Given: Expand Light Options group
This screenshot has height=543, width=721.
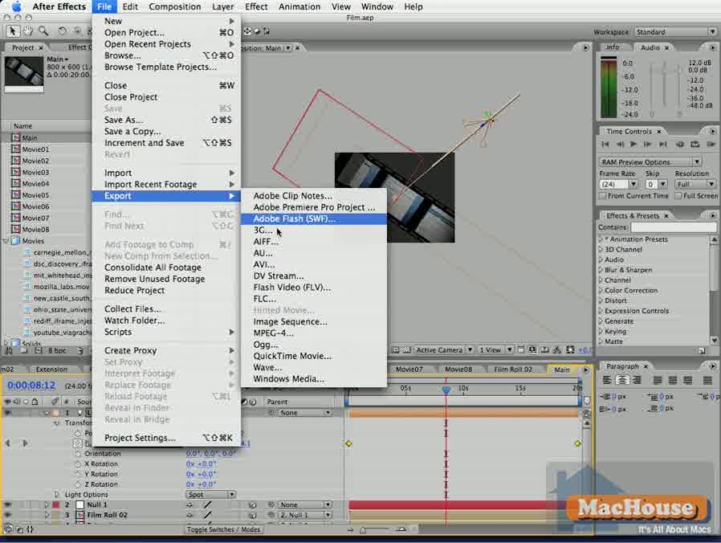Looking at the screenshot, I should click(x=57, y=495).
